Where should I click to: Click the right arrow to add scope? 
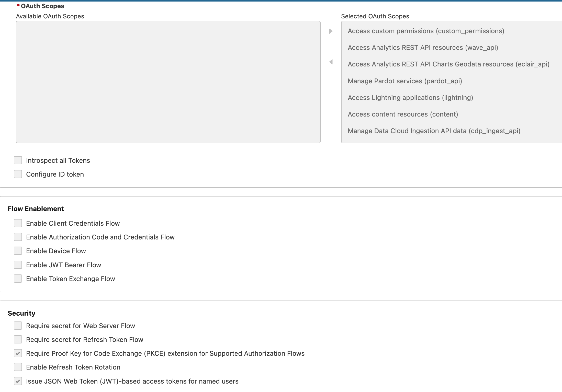tap(331, 31)
